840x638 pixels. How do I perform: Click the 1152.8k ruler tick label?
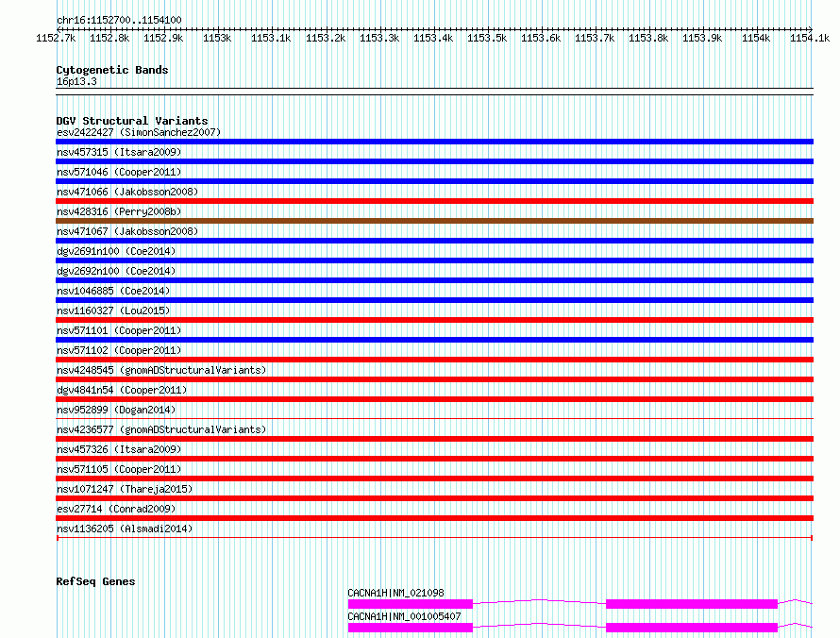click(109, 38)
